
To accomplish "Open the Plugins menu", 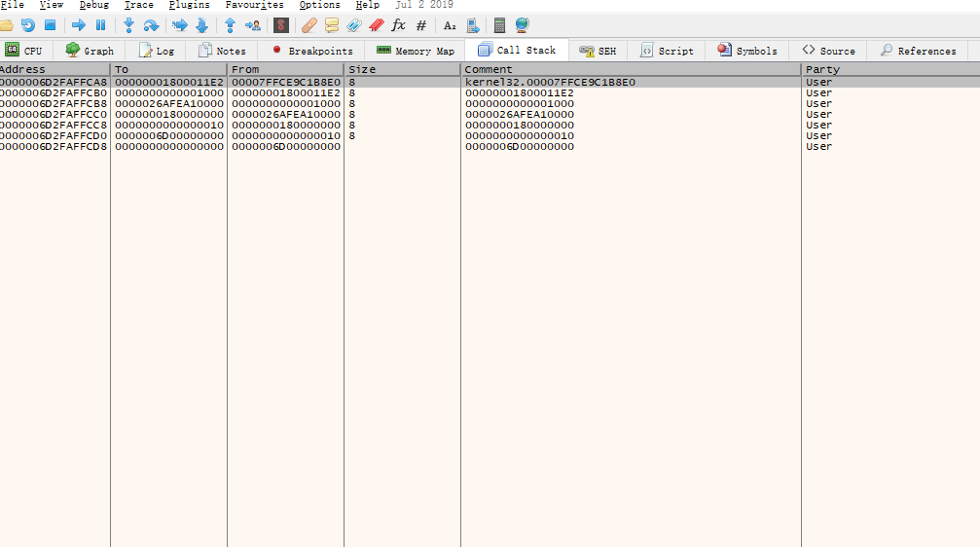I will click(x=190, y=5).
